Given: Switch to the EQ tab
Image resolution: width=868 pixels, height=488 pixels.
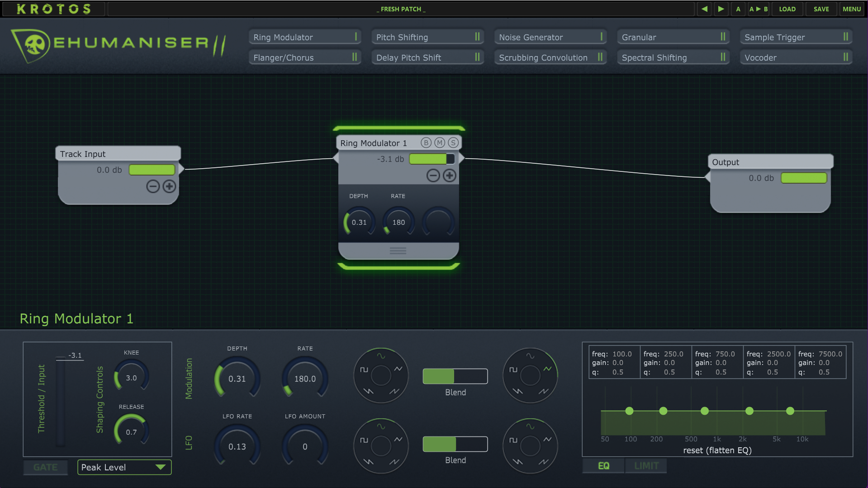Looking at the screenshot, I should click(x=603, y=466).
